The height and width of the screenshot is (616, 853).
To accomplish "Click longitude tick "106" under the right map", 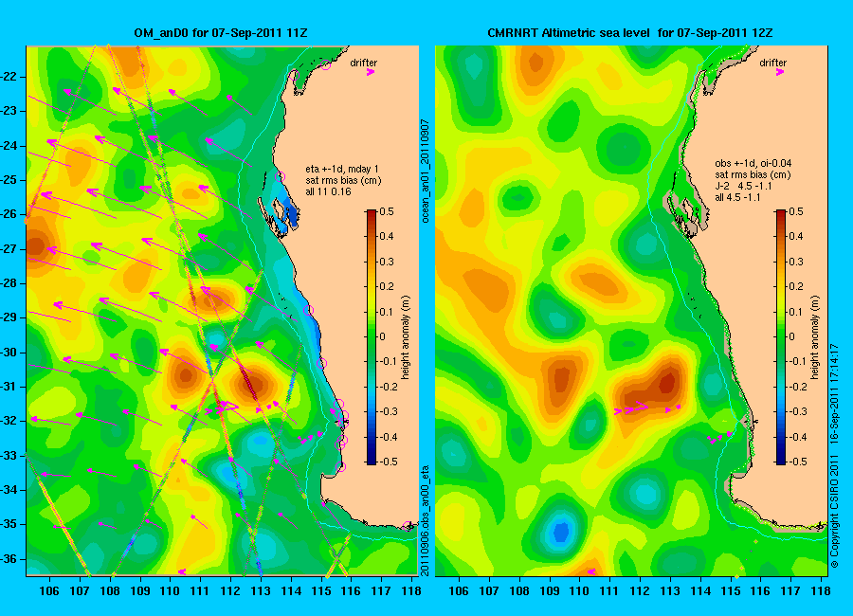I will (459, 591).
